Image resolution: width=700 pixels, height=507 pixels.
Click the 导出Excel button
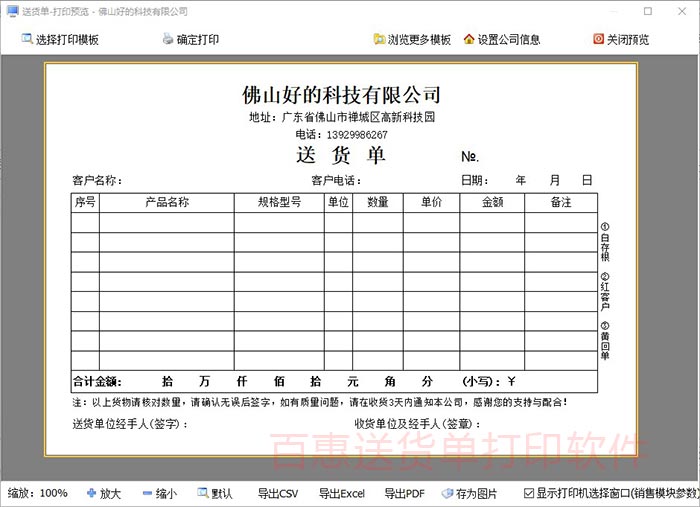click(341, 493)
